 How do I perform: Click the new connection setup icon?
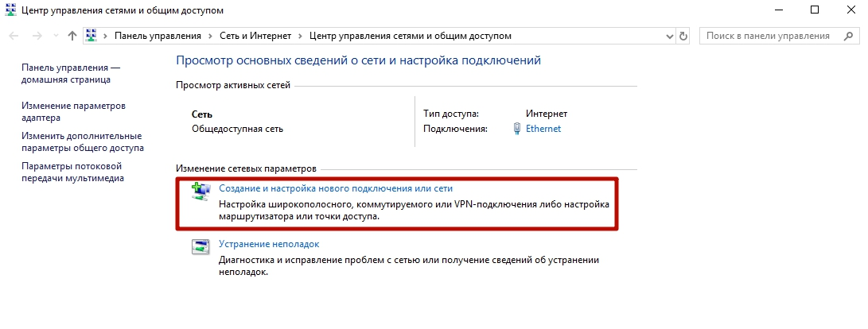coord(200,191)
